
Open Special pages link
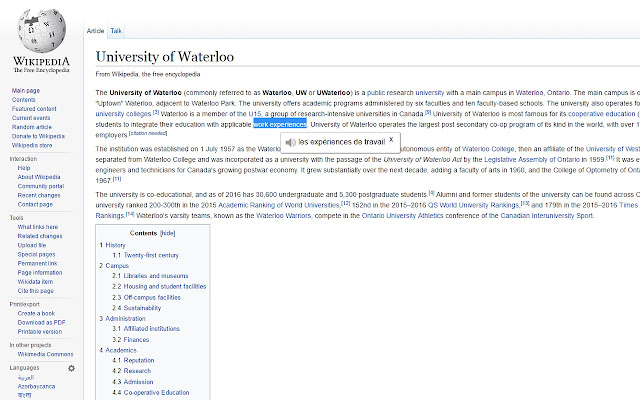coord(36,254)
